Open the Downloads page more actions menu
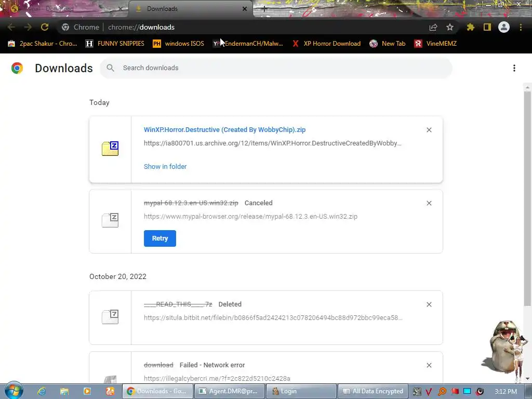The width and height of the screenshot is (532, 399). tap(514, 68)
